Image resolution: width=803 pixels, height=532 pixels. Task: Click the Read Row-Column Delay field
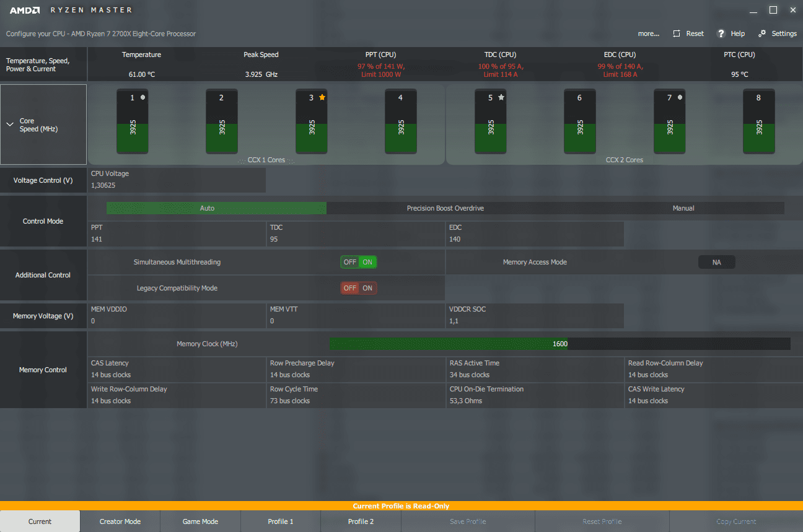click(714, 369)
